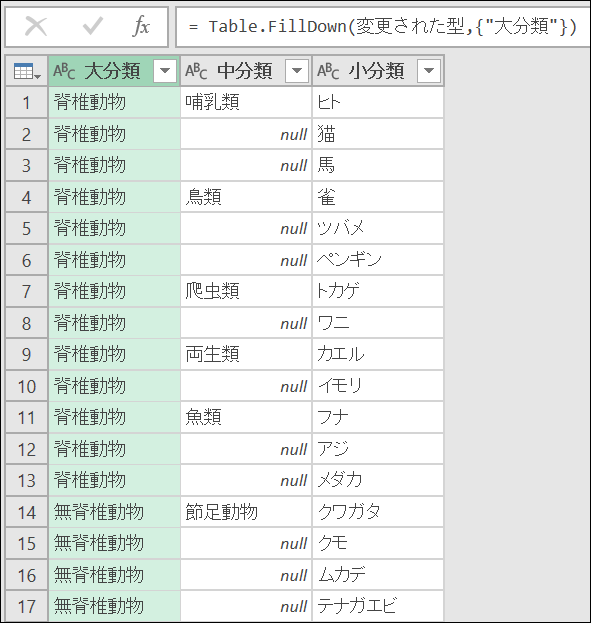
Task: Select the 中分類 column header
Action: [246, 71]
